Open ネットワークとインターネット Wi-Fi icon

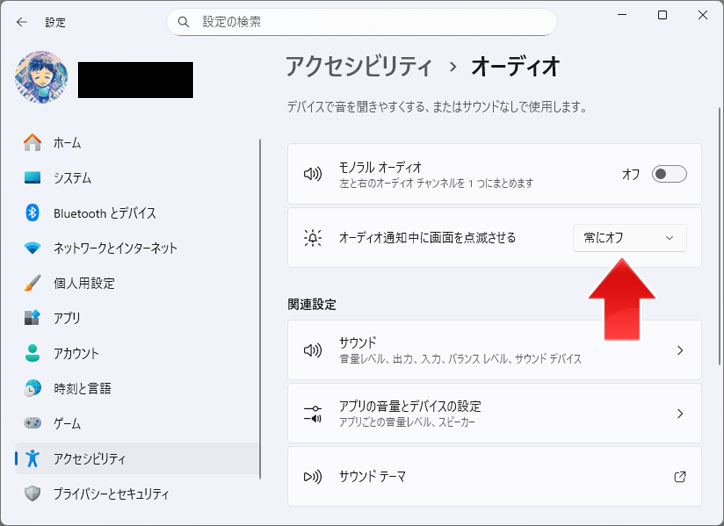pos(33,248)
